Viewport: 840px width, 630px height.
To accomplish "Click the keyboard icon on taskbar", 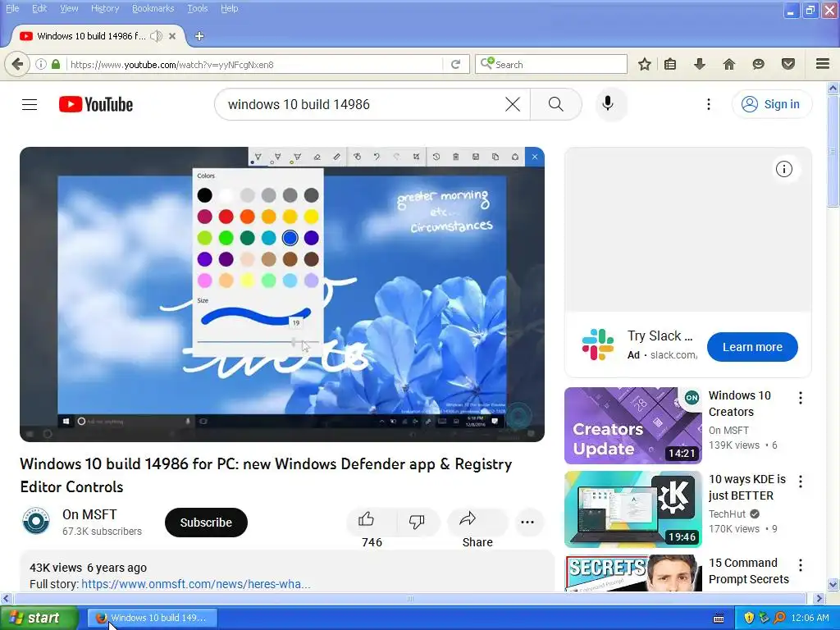I will 719,619.
